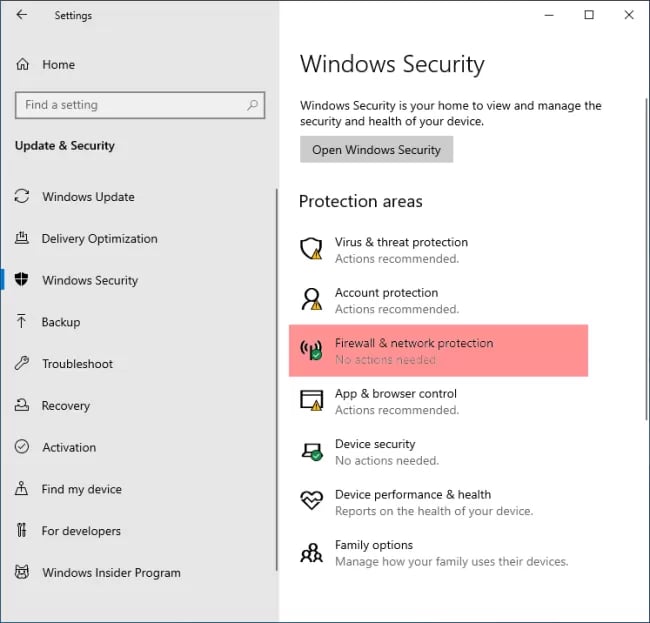The height and width of the screenshot is (623, 650).
Task: Open the Home settings page
Action: click(58, 65)
